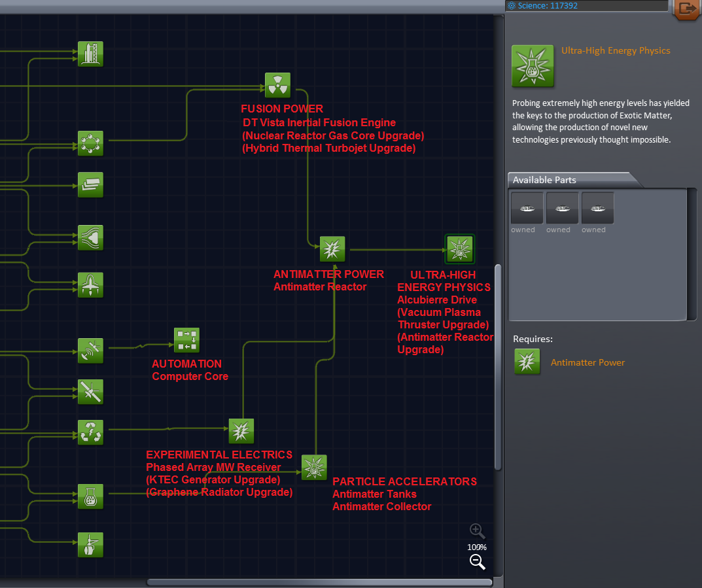Click the recycling-symbol tech node
The image size is (702, 588).
(x=90, y=432)
